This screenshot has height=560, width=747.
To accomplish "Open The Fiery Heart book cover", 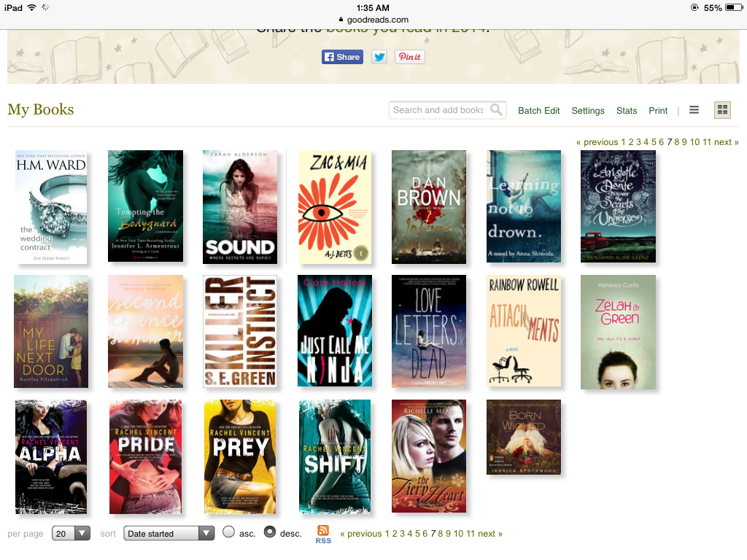I will pos(429,456).
